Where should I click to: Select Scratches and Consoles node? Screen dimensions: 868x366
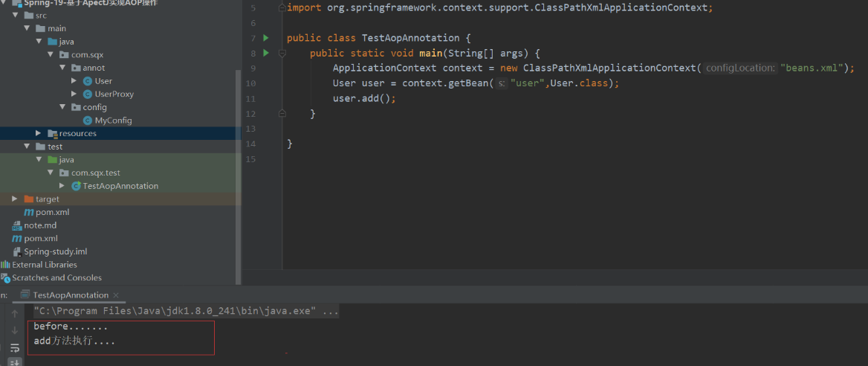coord(57,277)
